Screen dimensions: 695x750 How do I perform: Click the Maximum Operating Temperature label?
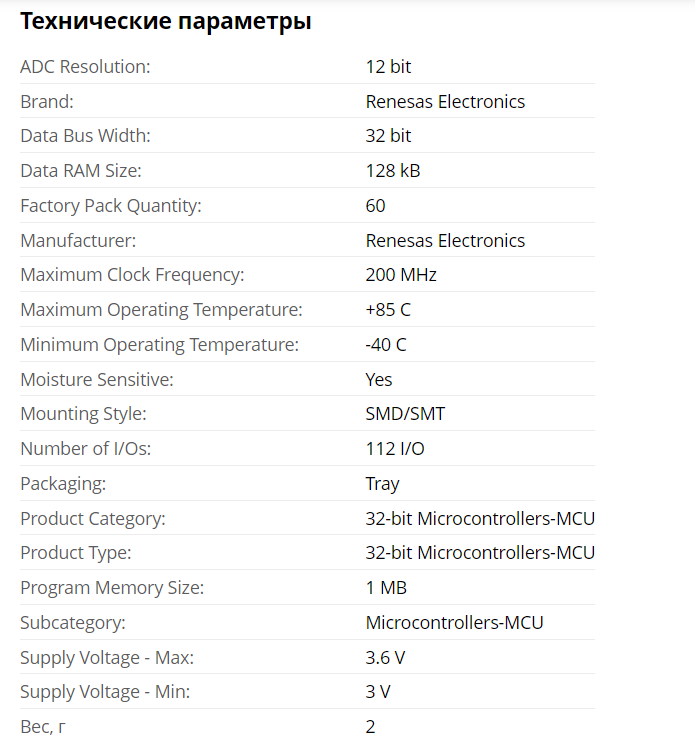click(x=161, y=310)
